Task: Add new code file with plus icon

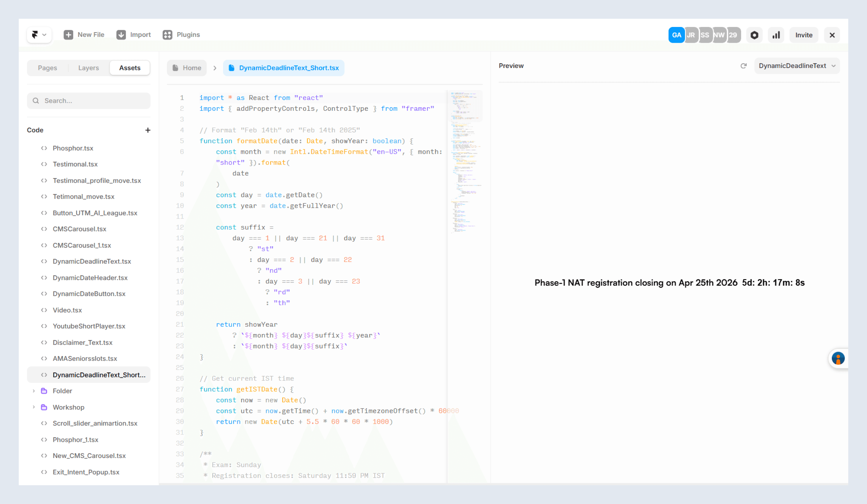Action: 148,130
